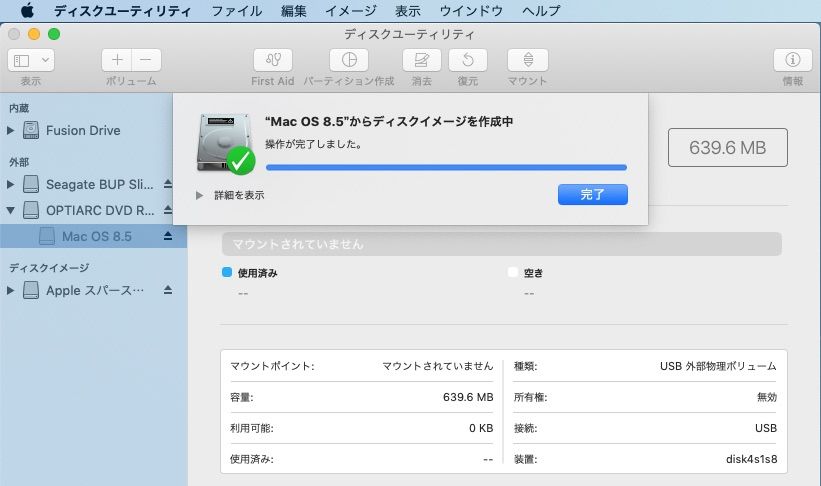Viewport: 821px width, 486px height.
Task: Click the マウントポイント: label
Action: (x=272, y=366)
